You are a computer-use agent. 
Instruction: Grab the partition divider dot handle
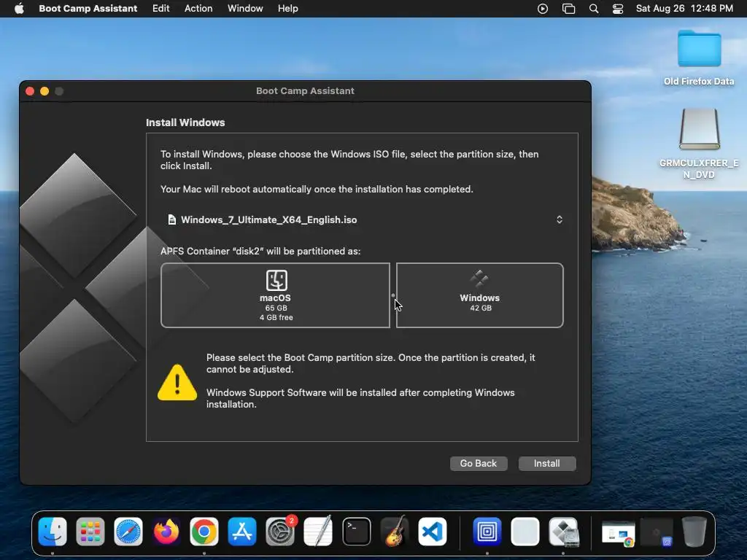pyautogui.click(x=393, y=295)
